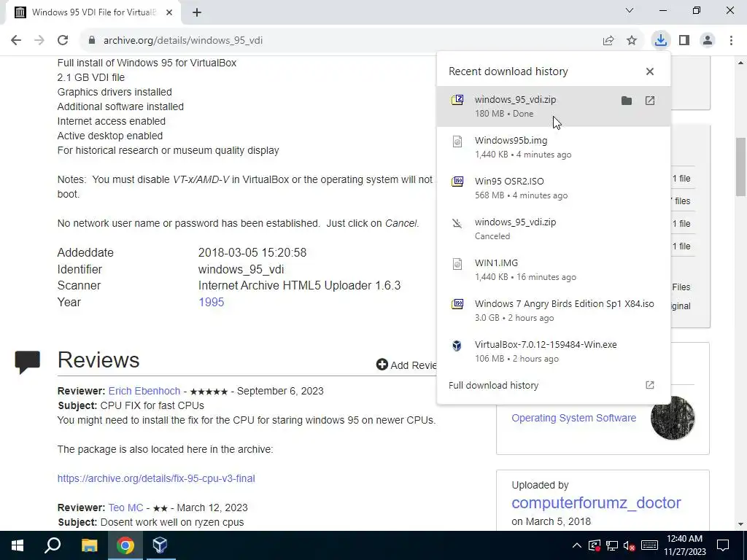Image resolution: width=747 pixels, height=560 pixels.
Task: Click the Chrome taskbar icon
Action: pyautogui.click(x=125, y=545)
